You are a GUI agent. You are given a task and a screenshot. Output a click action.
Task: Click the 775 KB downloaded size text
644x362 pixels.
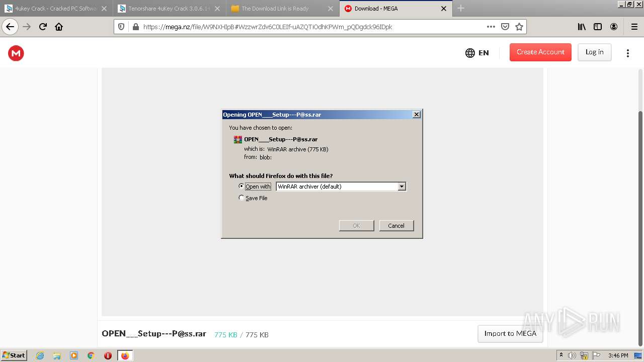(225, 335)
